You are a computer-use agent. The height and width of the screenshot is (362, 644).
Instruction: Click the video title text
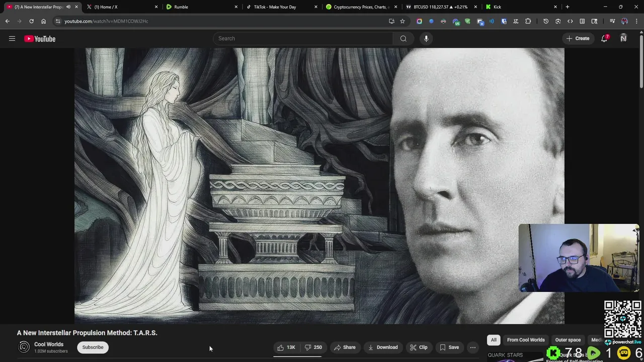click(x=87, y=333)
